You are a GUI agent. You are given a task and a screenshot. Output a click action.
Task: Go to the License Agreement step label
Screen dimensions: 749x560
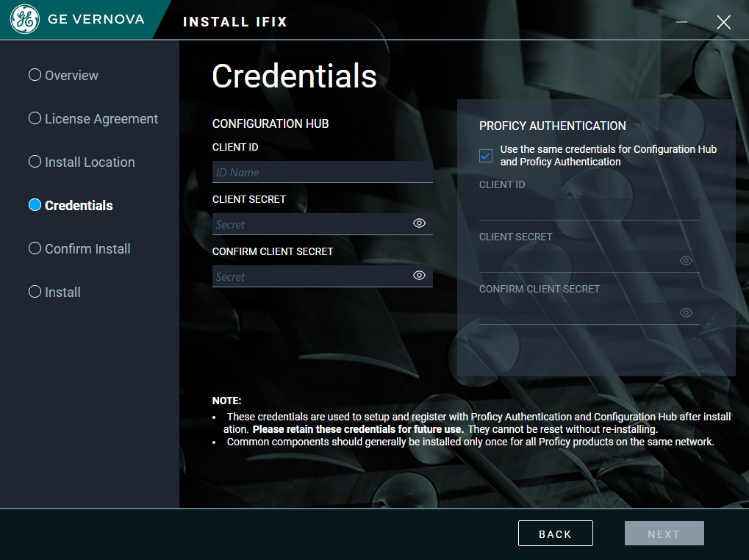pos(101,119)
